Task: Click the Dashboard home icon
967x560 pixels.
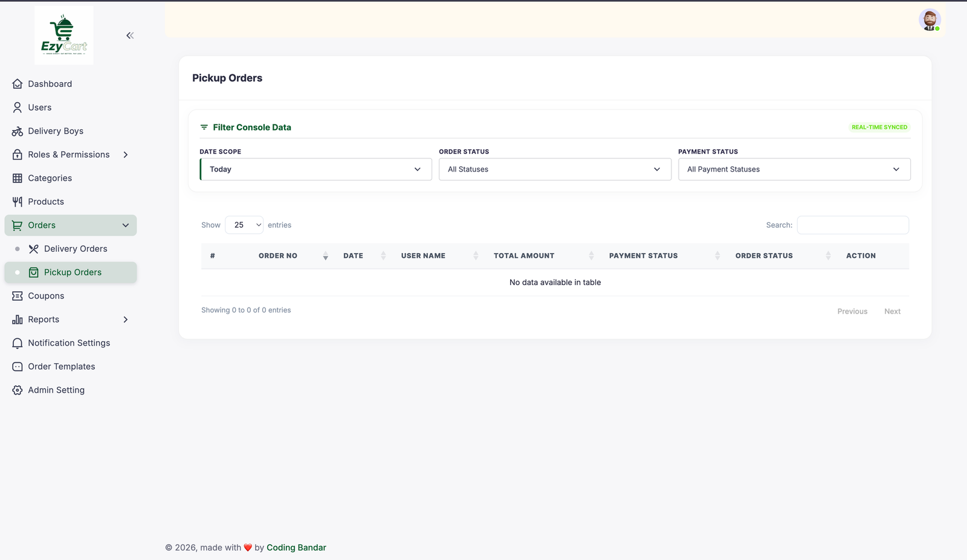Action: point(18,84)
